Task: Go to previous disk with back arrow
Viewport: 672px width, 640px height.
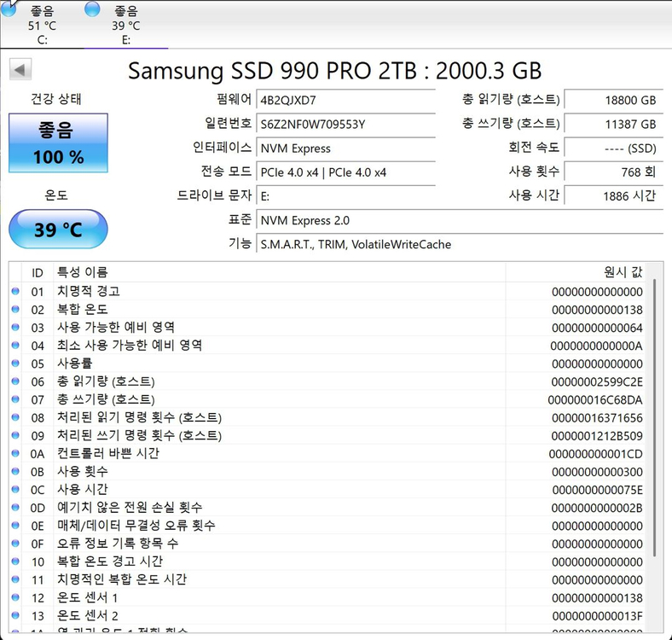Action: pyautogui.click(x=20, y=69)
